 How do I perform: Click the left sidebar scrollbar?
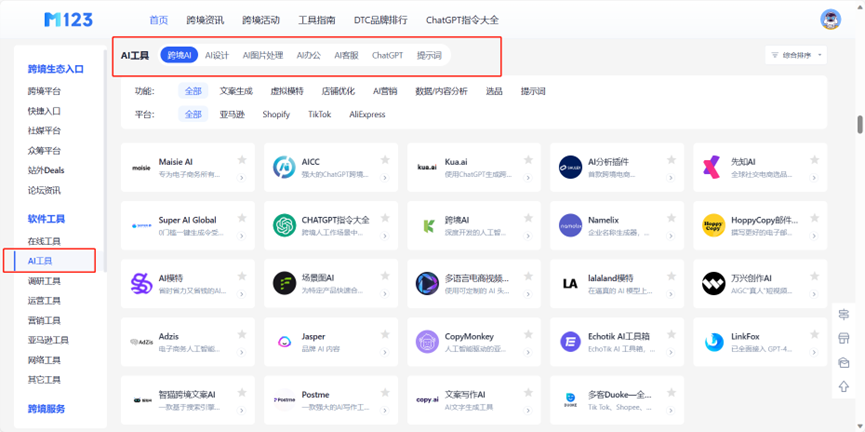click(105, 160)
